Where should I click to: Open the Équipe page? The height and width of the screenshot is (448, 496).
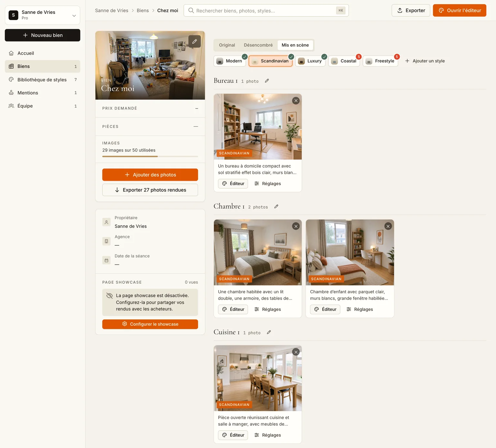[43, 106]
